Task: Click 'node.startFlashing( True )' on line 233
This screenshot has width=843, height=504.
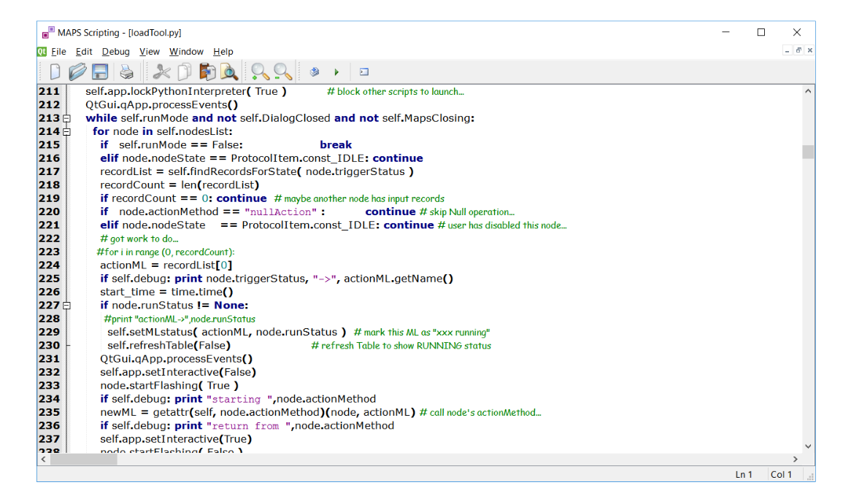Action: [x=169, y=385]
